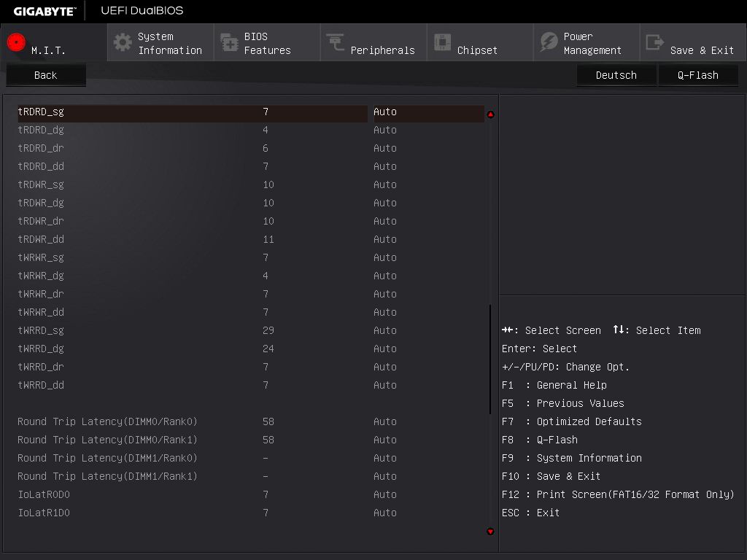The height and width of the screenshot is (560, 747).
Task: Click the value 11 of tRDWR_dd
Action: point(268,239)
